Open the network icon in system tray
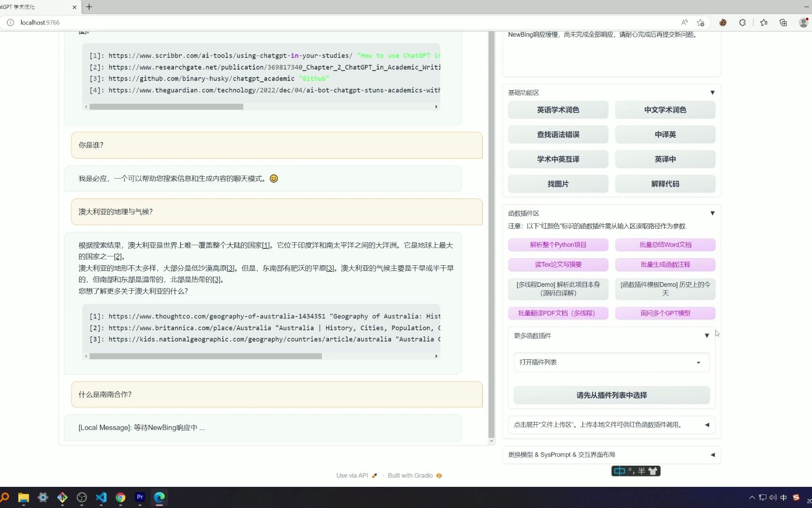The image size is (812, 508). [762, 498]
